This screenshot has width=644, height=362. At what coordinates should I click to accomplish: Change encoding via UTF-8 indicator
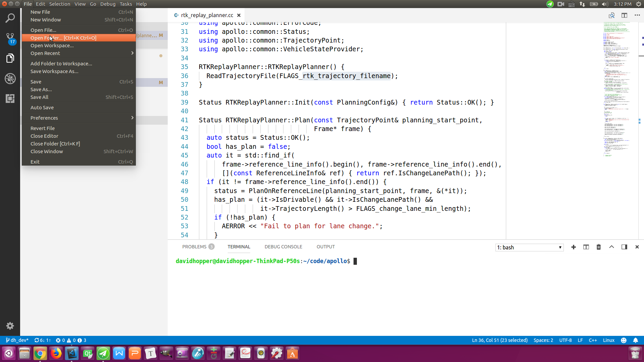pyautogui.click(x=566, y=340)
